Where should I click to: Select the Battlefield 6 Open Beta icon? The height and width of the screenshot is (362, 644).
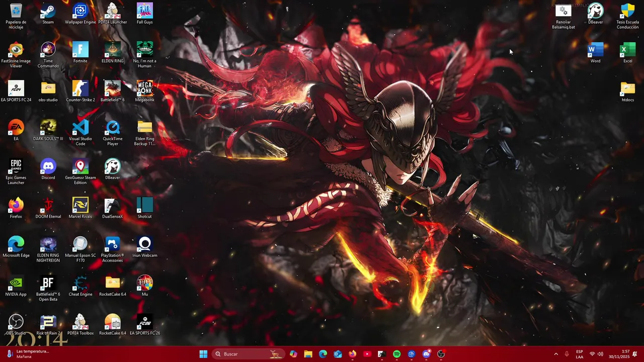tap(48, 288)
